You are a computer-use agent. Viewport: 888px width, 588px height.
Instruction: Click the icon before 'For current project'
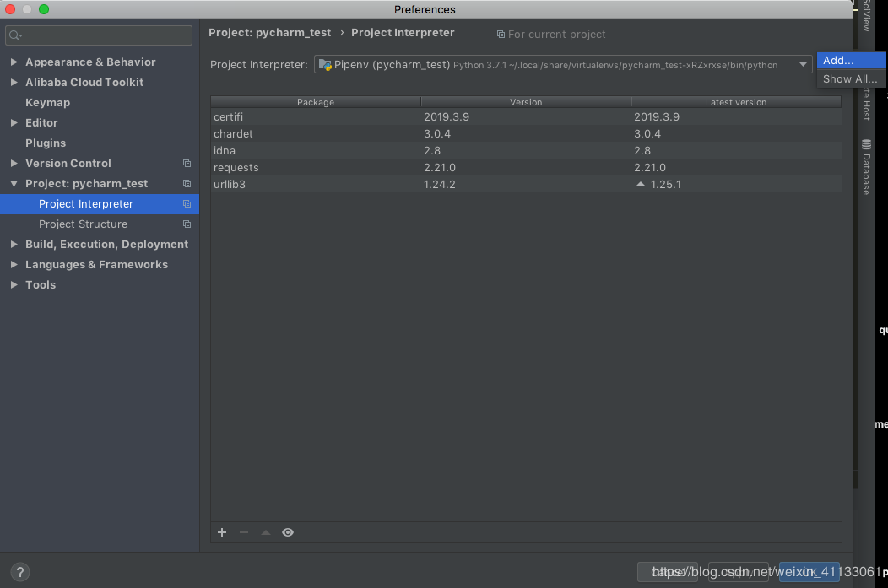tap(501, 35)
